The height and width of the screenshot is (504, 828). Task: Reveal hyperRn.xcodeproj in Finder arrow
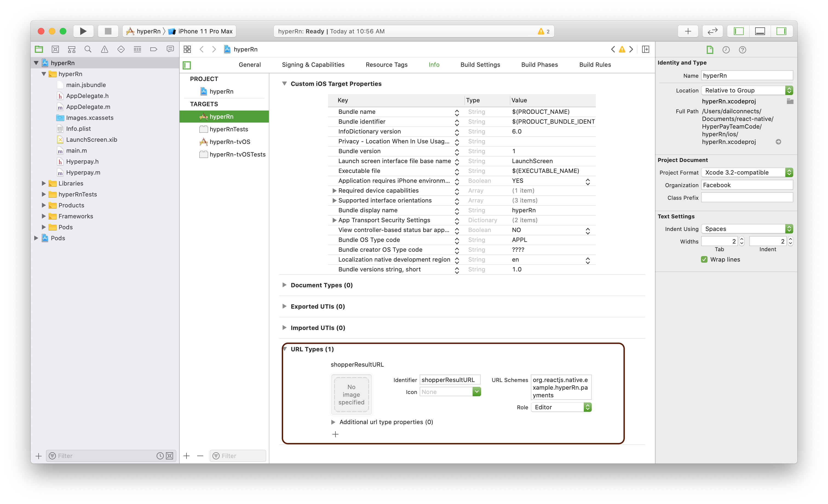pyautogui.click(x=778, y=142)
